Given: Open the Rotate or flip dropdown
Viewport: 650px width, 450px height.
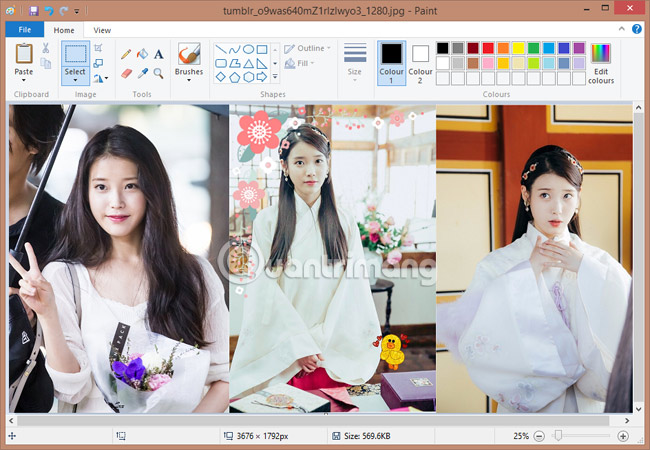Looking at the screenshot, I should [x=100, y=78].
